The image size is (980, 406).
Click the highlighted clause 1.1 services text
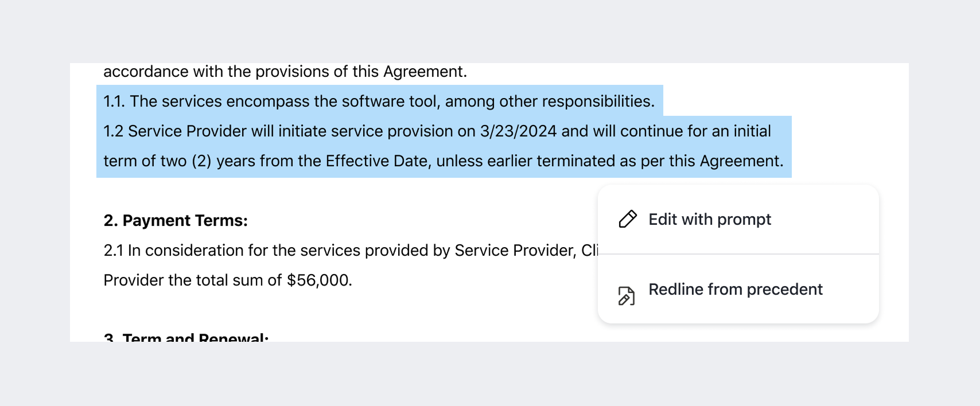(379, 101)
